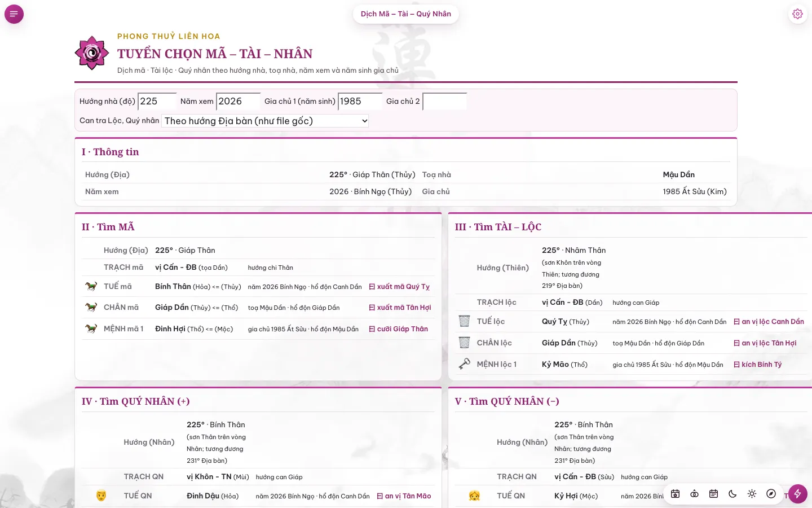Click the Phong Thuỷ Liên Hoa lotus logo
This screenshot has width=812, height=508.
(92, 53)
